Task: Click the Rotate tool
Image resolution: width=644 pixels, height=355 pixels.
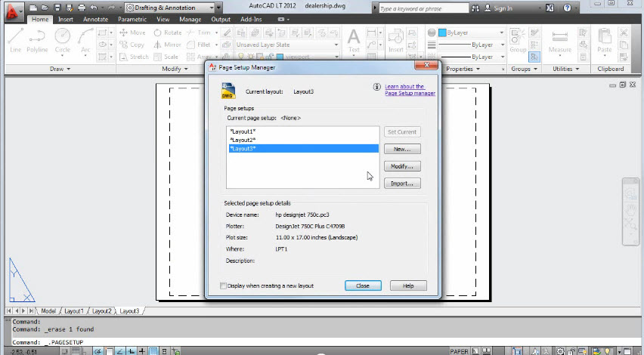Action: pos(167,32)
